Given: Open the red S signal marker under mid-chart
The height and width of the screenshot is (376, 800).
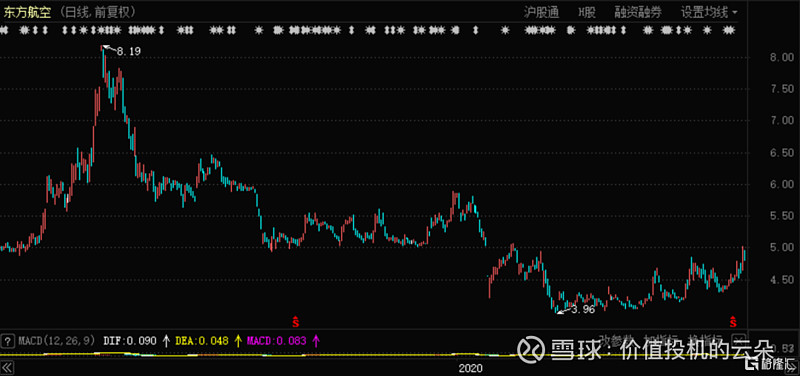Looking at the screenshot, I should (x=295, y=321).
